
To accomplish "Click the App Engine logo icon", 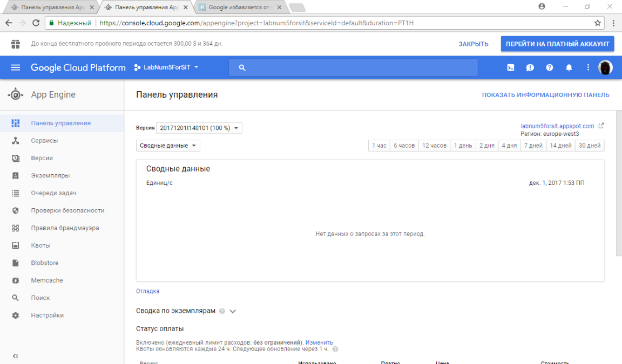I will pyautogui.click(x=16, y=95).
